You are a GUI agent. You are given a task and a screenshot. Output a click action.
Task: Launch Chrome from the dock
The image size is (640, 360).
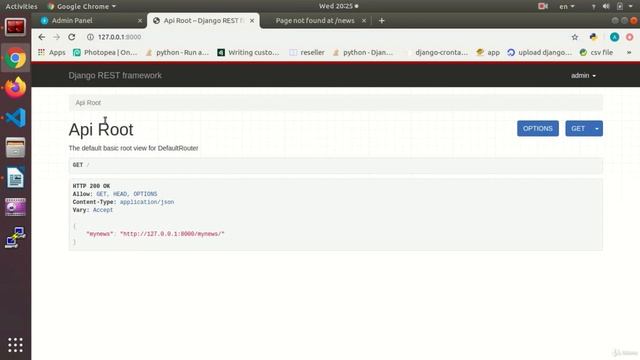click(x=16, y=58)
